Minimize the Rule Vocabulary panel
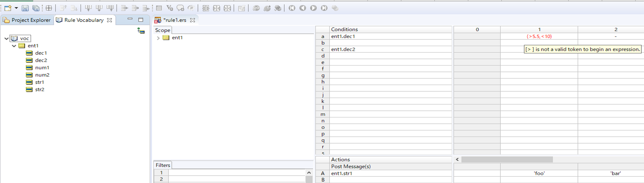This screenshot has width=644, height=183. click(x=130, y=19)
